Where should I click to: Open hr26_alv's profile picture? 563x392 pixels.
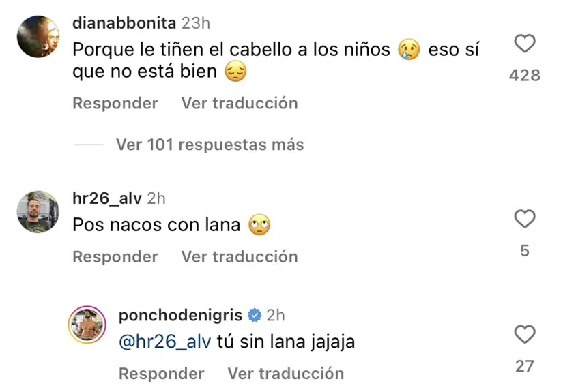pos(38,211)
